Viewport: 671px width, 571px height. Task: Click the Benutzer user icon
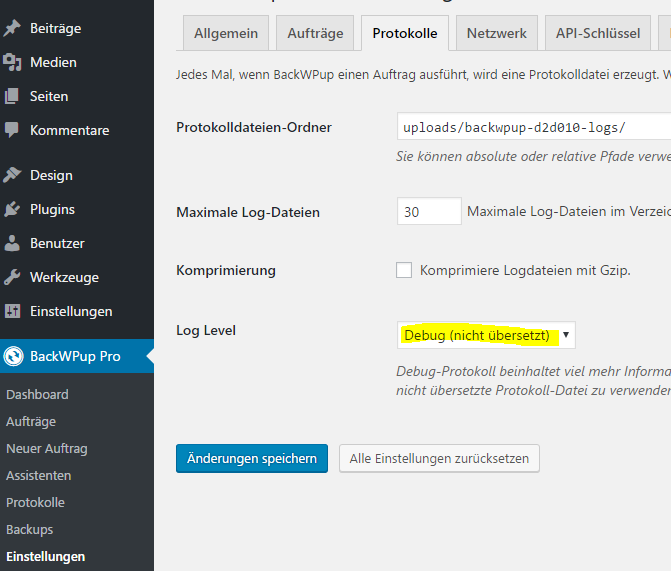click(12, 243)
